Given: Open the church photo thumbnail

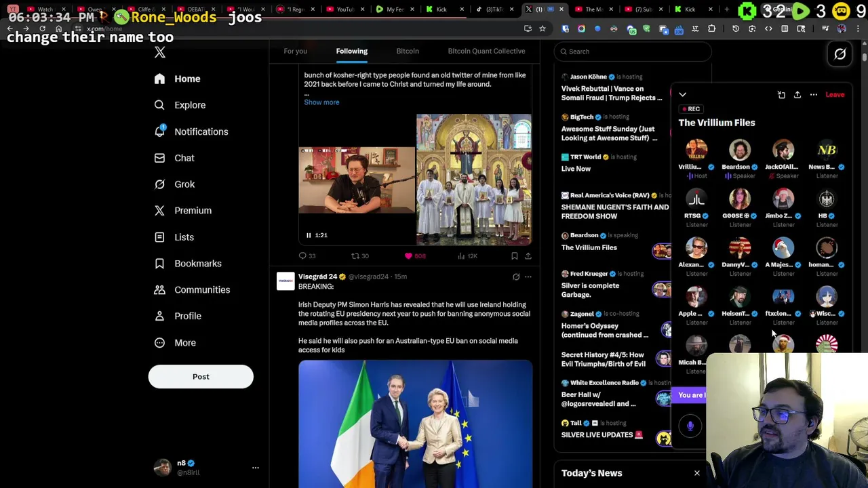Looking at the screenshot, I should pyautogui.click(x=473, y=180).
